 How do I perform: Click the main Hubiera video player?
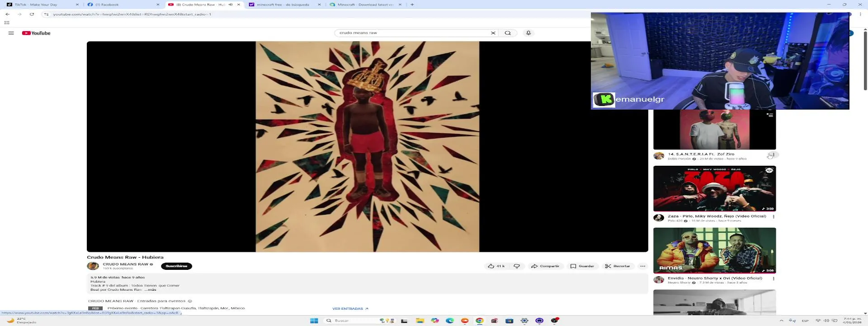pos(367,147)
